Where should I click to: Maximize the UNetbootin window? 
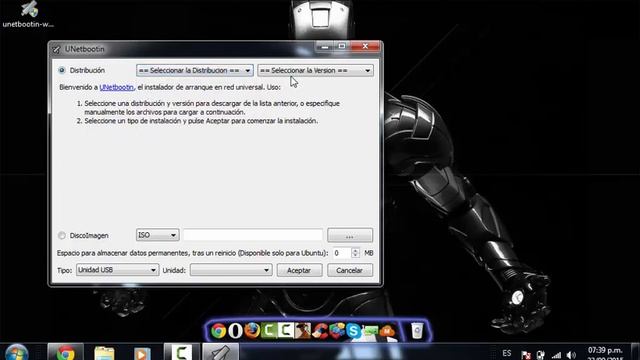point(342,47)
